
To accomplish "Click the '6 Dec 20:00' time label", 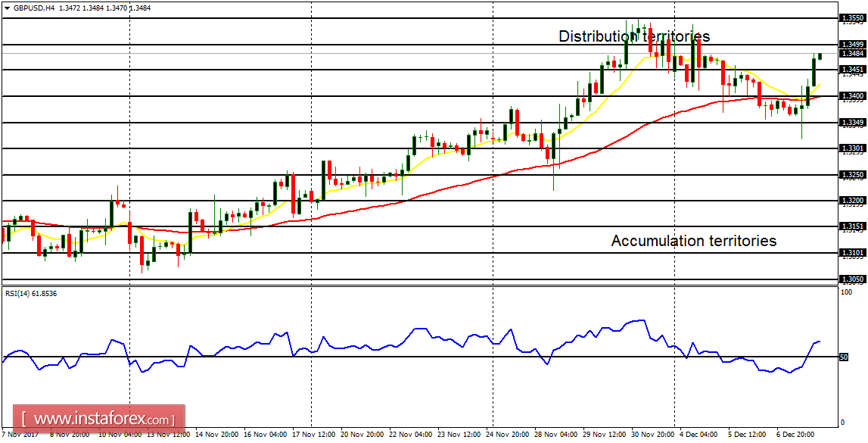I will [x=794, y=435].
